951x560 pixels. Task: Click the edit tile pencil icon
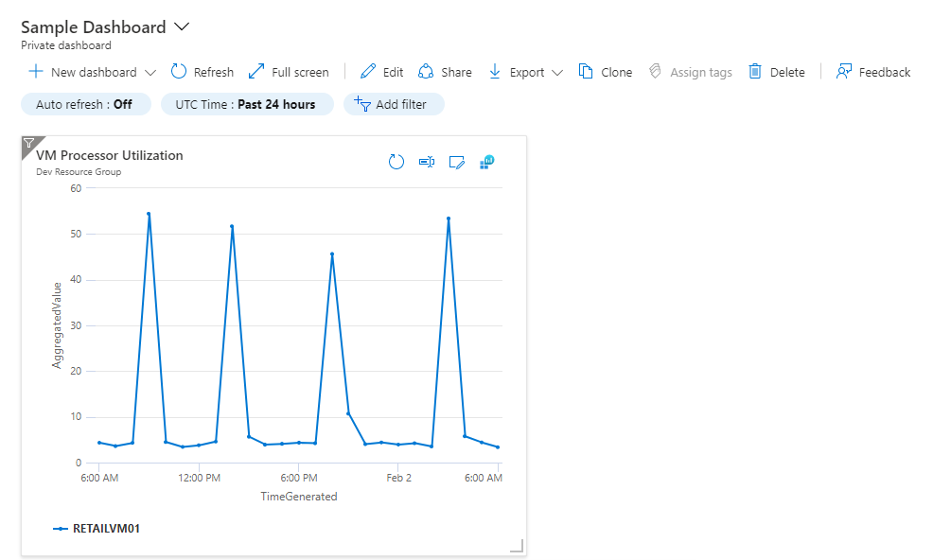point(457,163)
